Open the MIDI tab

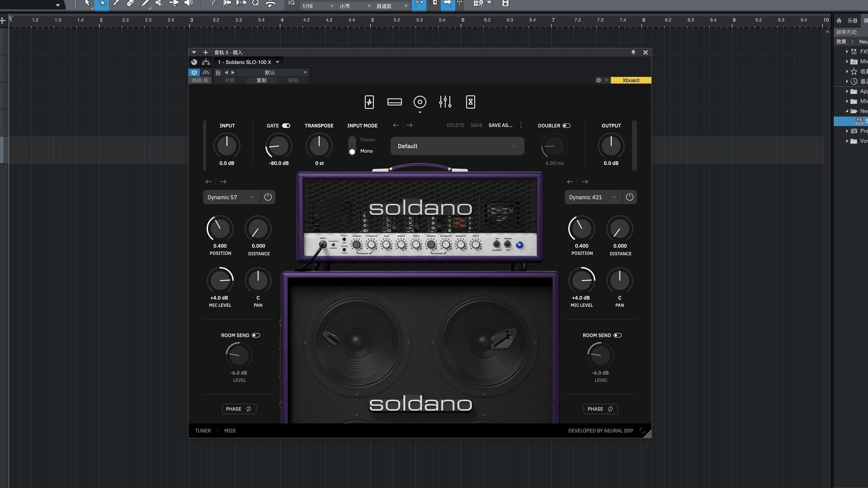coord(230,431)
